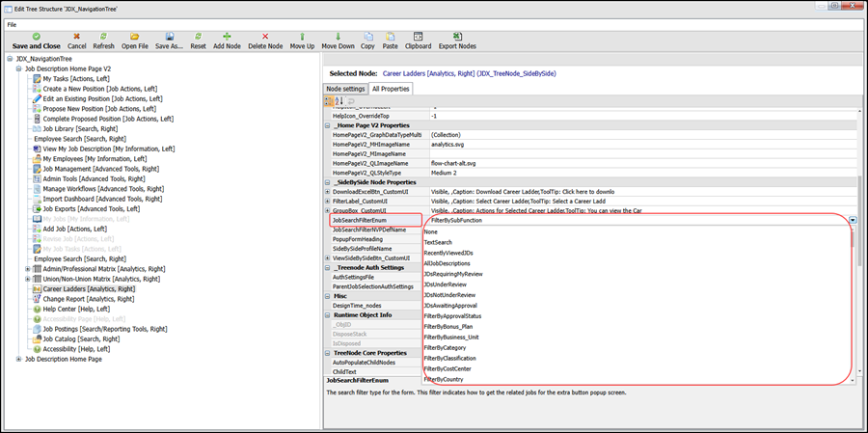Click the Delete Node toolbar icon

coord(265,37)
